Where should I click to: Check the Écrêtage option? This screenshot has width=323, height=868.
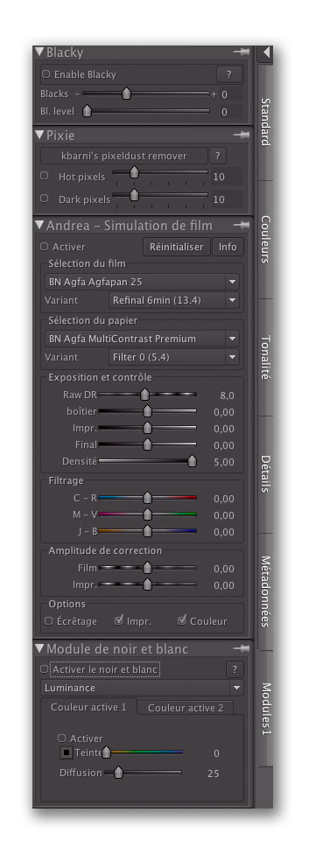point(49,621)
